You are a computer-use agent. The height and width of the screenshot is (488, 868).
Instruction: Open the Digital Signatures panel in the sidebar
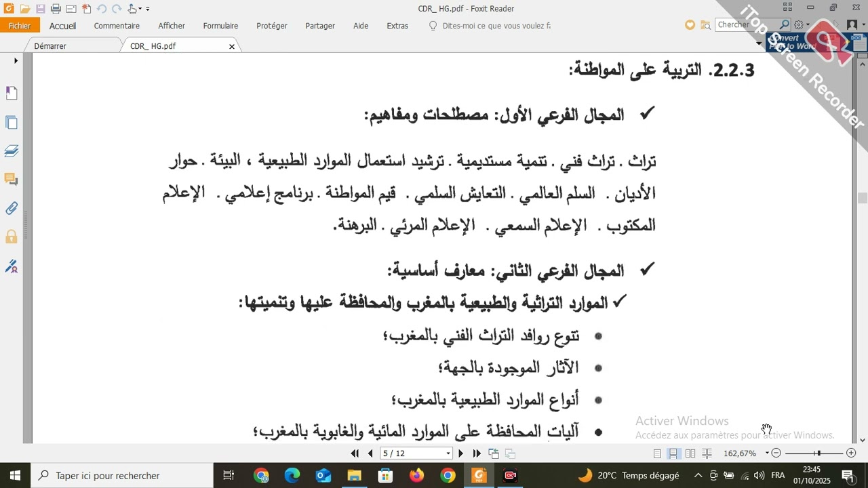pos(12,266)
